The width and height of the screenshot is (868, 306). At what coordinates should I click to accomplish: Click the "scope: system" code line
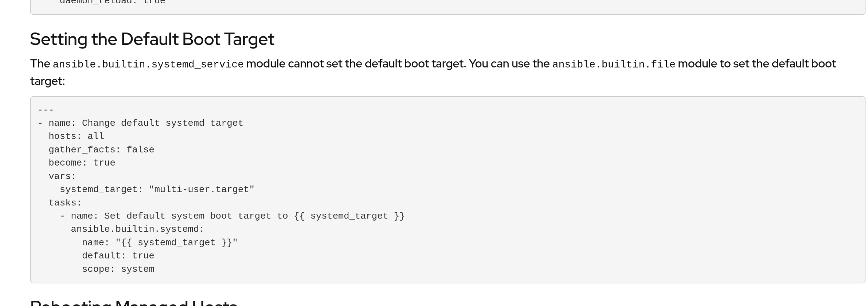tap(118, 270)
